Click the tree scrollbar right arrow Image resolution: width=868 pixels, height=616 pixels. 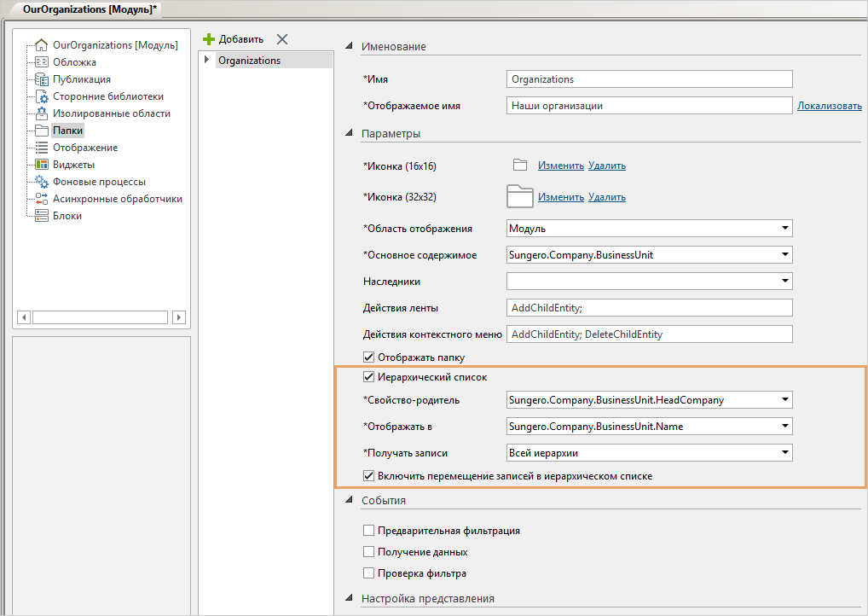coord(178,317)
